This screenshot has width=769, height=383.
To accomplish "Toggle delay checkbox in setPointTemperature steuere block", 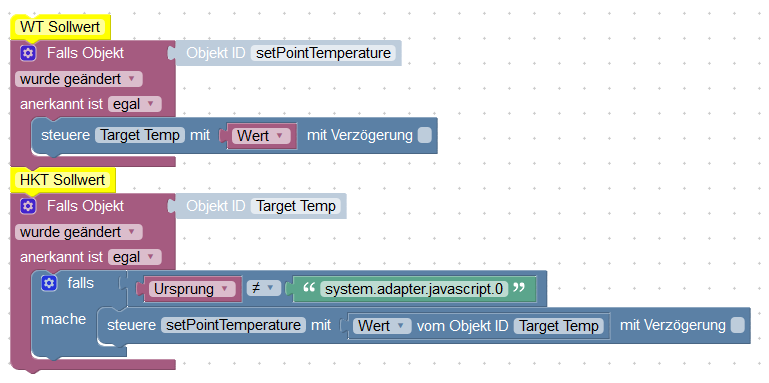I will (x=737, y=325).
